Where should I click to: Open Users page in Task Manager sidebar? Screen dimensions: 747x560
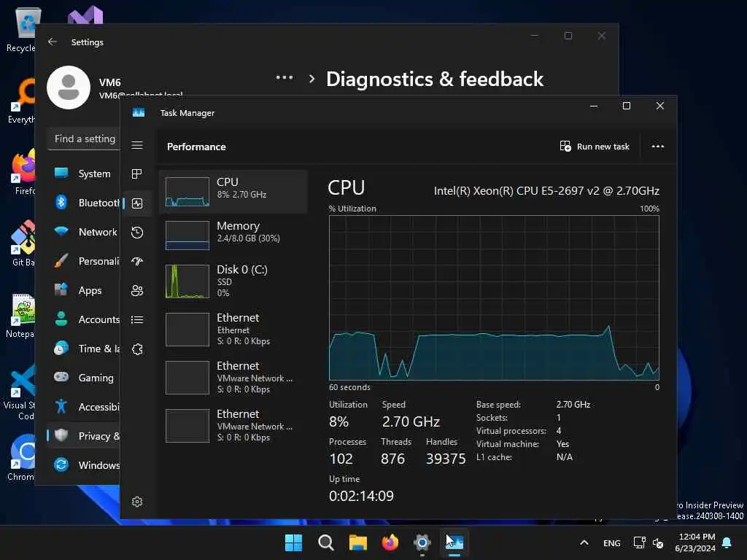click(137, 290)
